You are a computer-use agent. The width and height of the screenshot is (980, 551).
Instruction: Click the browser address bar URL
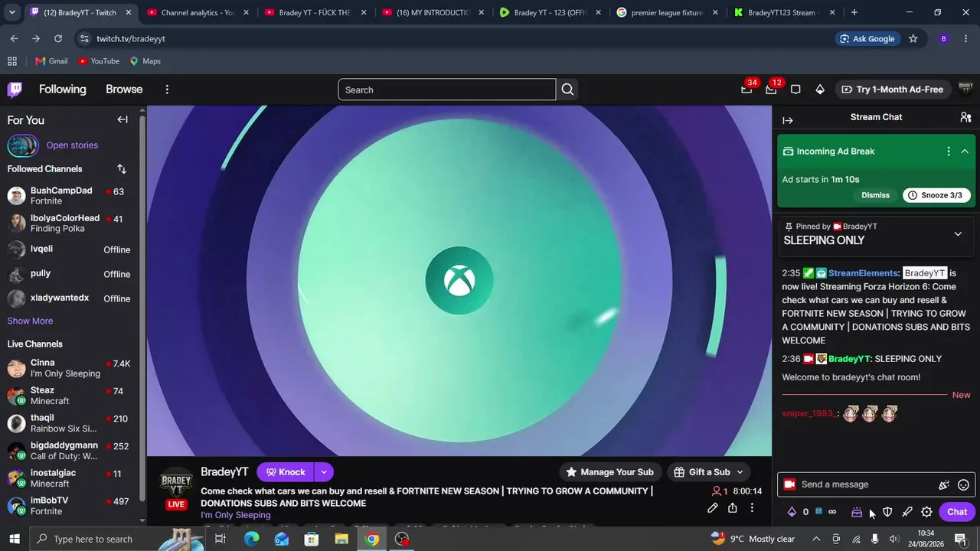(130, 39)
